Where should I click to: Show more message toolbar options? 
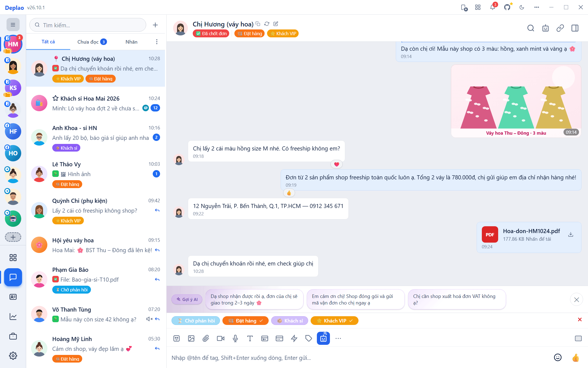pos(338,339)
